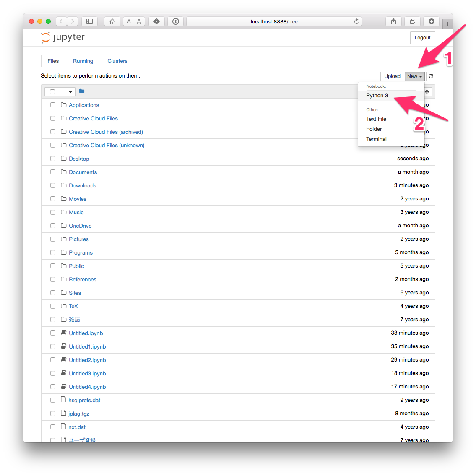Viewport: 476px width, 476px height.
Task: Toggle Safari's sidebar icon
Action: tap(89, 21)
